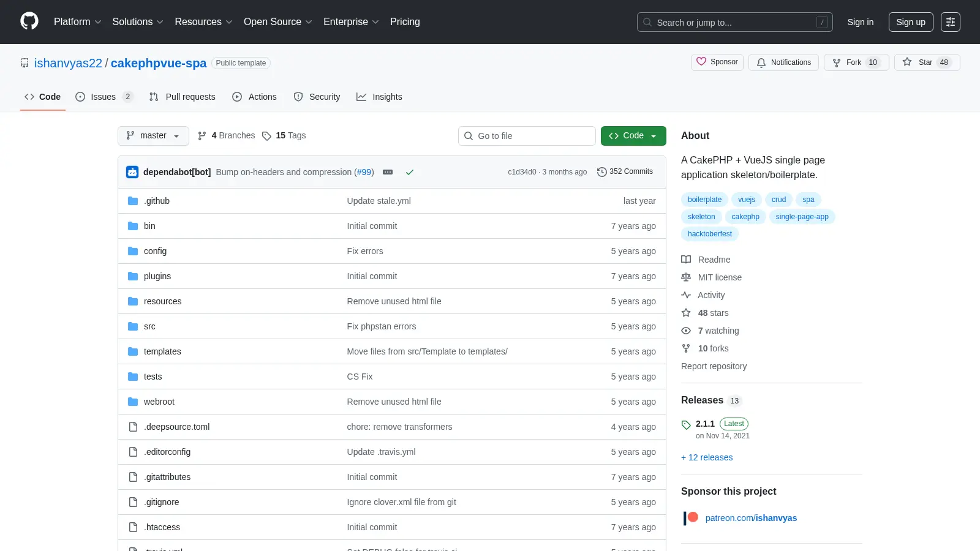This screenshot has height=551, width=980.
Task: Go to the Actions tab
Action: 254,97
